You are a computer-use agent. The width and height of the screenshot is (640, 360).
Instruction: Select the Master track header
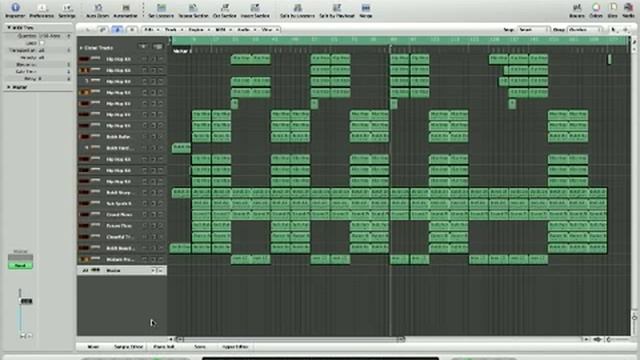(x=122, y=270)
